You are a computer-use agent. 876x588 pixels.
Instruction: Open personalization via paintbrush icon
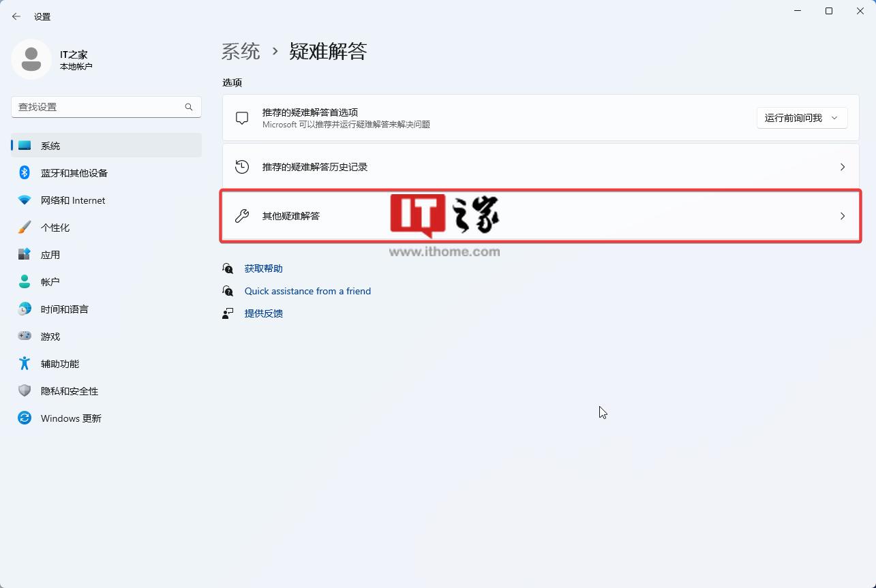pos(25,228)
